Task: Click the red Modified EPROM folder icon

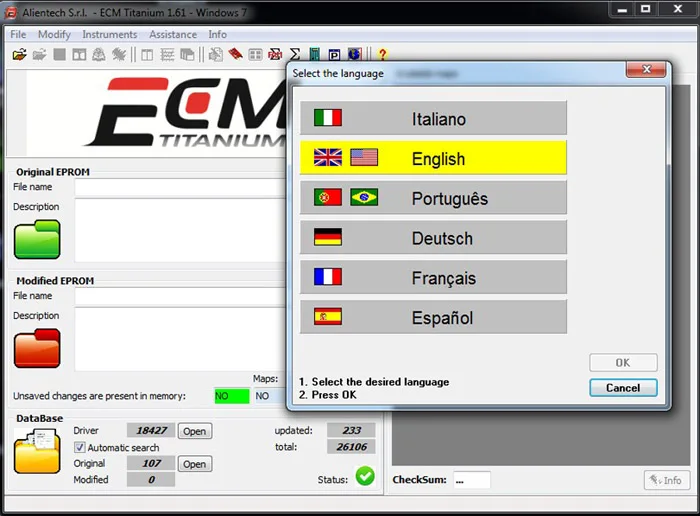Action: click(x=37, y=349)
